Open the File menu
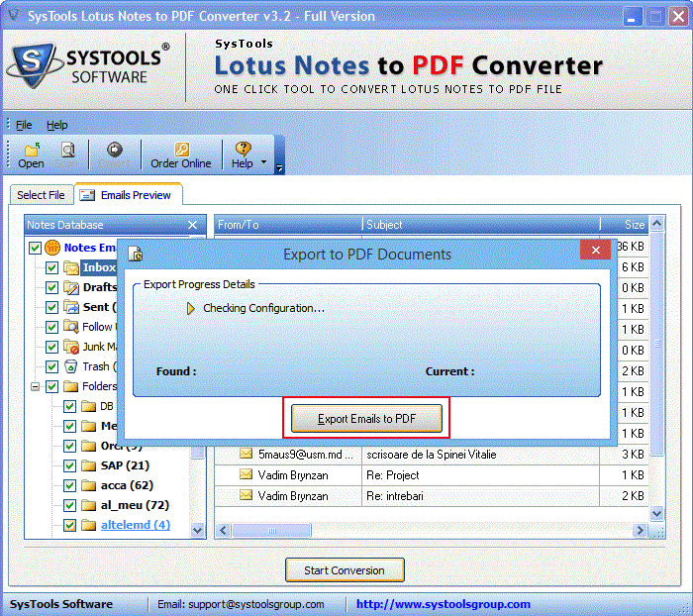This screenshot has height=616, width=693. (x=24, y=125)
